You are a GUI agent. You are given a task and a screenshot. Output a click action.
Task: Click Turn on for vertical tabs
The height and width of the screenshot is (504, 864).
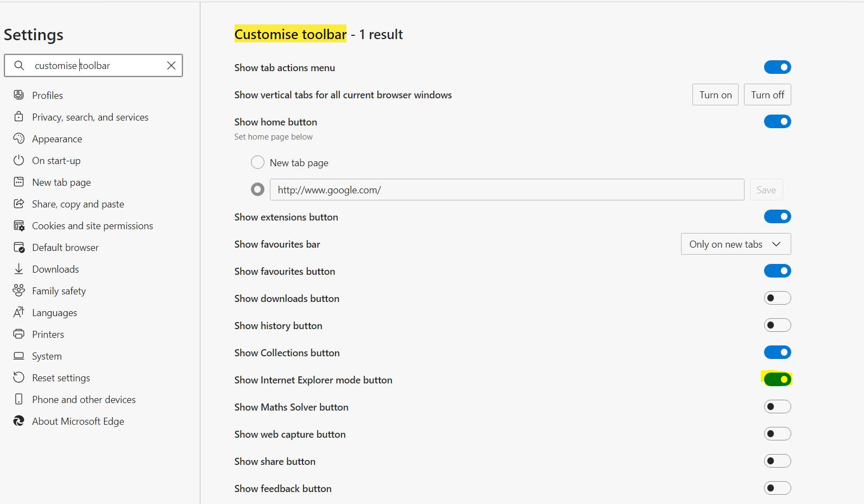[715, 94]
